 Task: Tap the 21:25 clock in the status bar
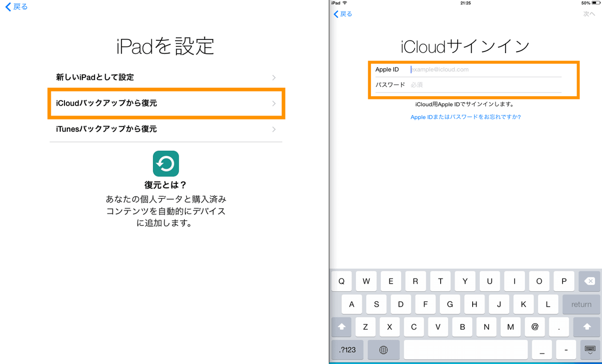pos(466,3)
